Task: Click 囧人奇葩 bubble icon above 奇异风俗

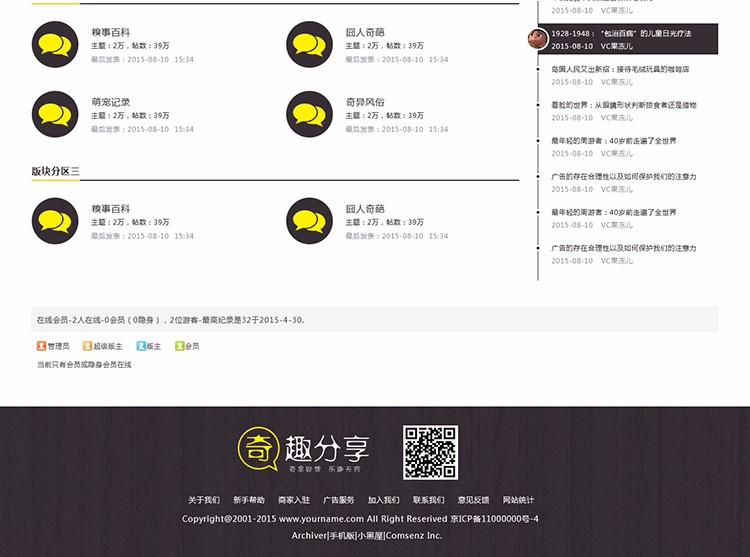Action: 309,44
